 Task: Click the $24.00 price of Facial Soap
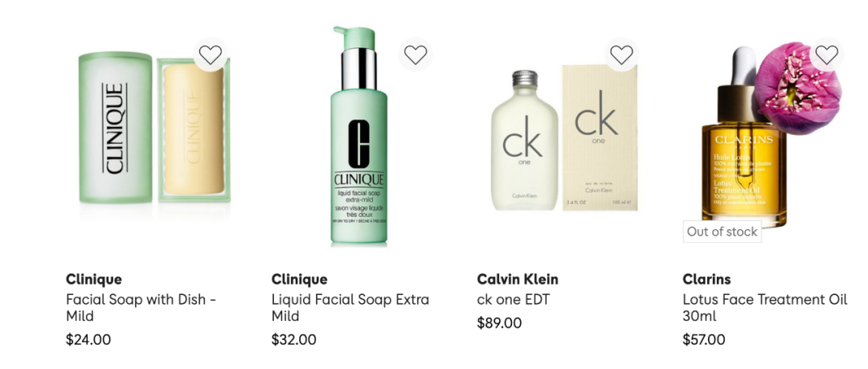coord(88,339)
